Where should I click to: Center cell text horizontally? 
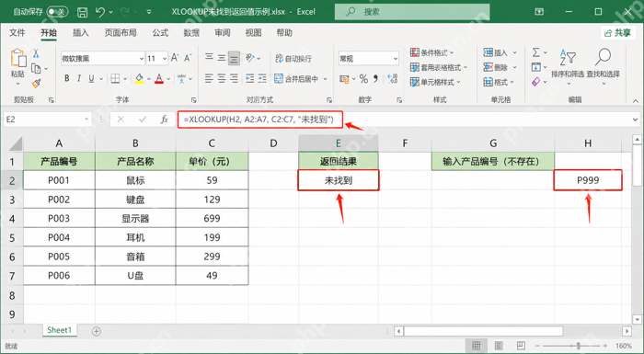[222, 78]
